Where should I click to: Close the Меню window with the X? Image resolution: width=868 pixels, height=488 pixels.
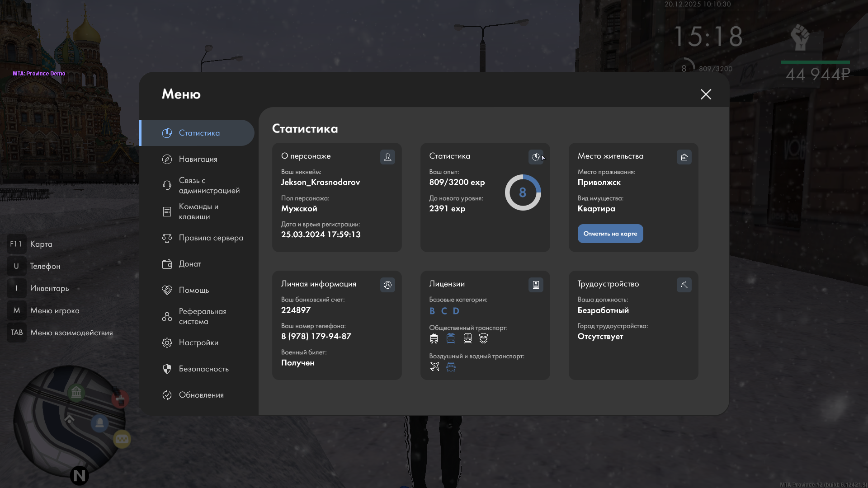[706, 94]
